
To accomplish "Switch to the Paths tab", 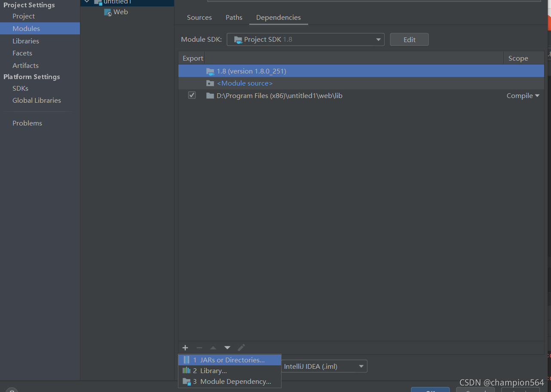I will (x=234, y=18).
